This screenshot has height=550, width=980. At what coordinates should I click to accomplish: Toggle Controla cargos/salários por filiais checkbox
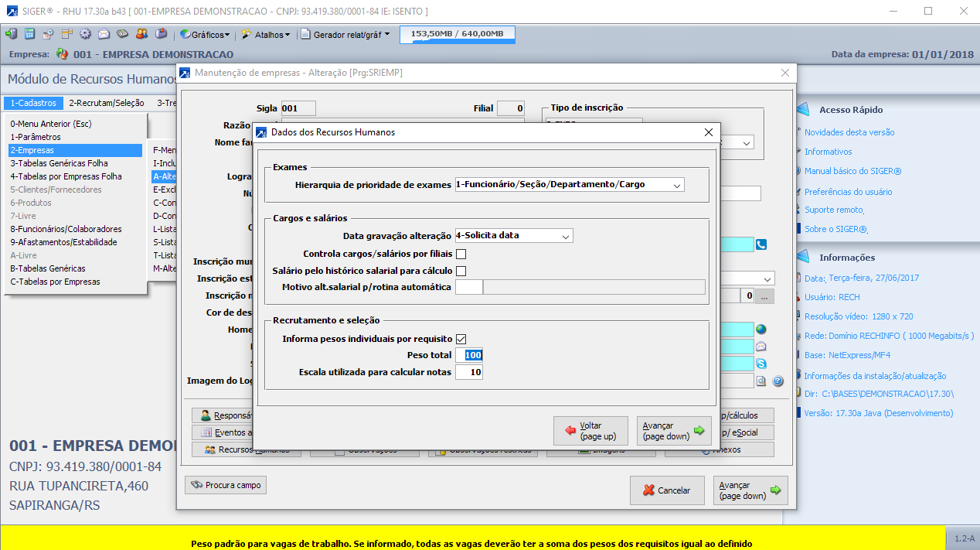point(461,254)
